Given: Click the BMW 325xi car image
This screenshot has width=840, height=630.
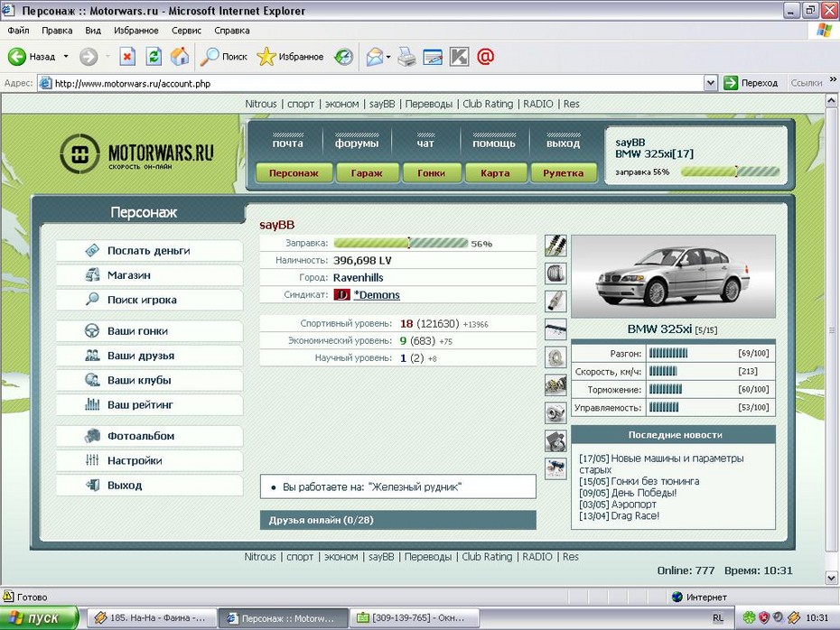Looking at the screenshot, I should tap(674, 277).
